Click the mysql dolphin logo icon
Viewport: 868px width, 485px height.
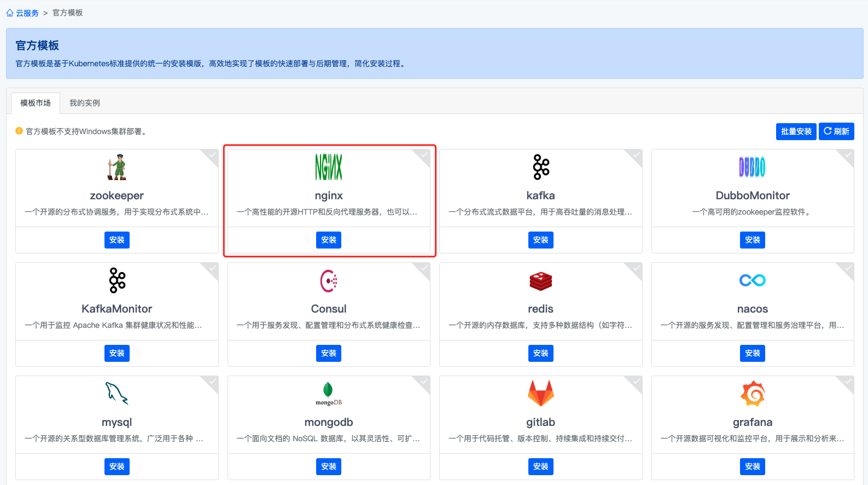(x=116, y=393)
